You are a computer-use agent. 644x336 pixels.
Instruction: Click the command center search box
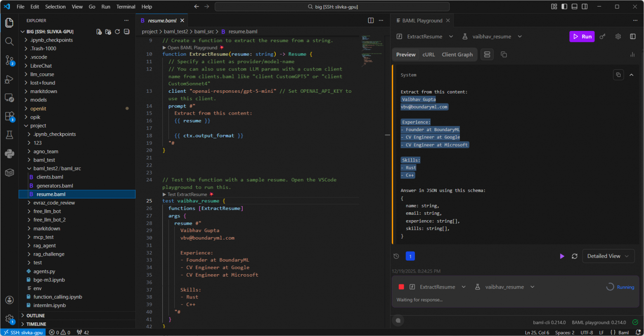coord(332,7)
